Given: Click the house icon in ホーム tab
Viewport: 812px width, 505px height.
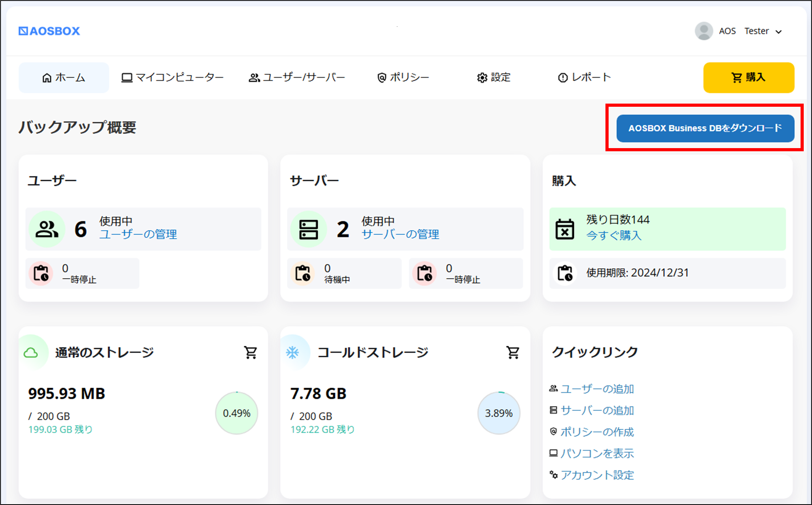Looking at the screenshot, I should (x=47, y=78).
